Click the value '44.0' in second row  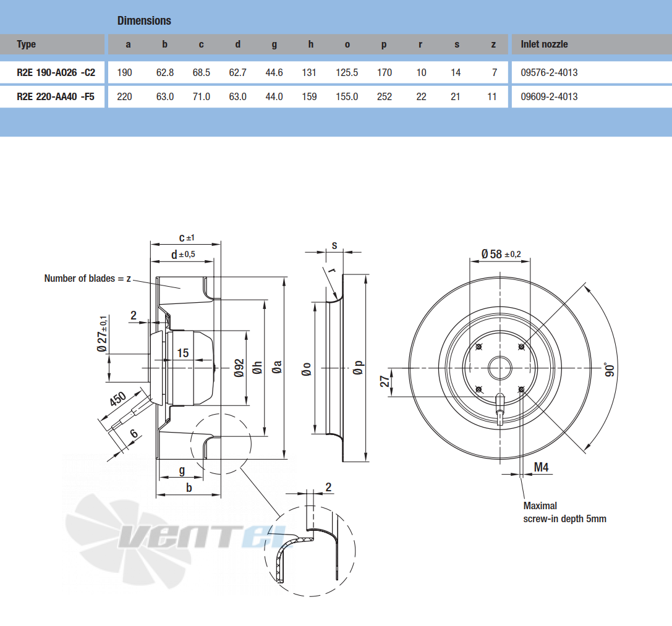[274, 96]
